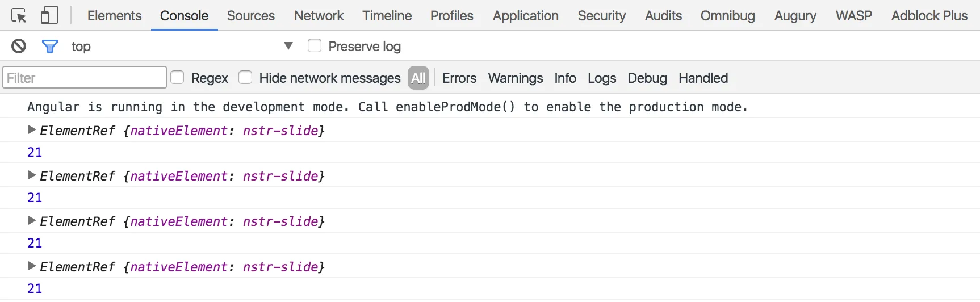The image size is (980, 302).
Task: Filter console by Warnings level
Action: coord(515,78)
